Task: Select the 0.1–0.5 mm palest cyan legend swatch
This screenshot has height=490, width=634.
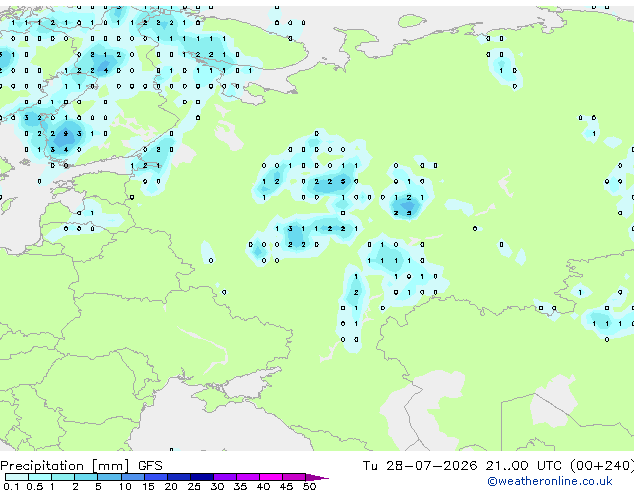Action: 17,477
